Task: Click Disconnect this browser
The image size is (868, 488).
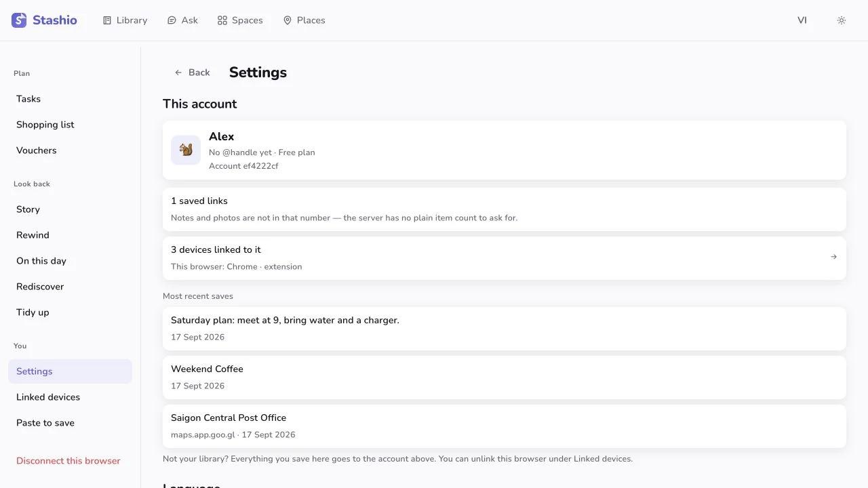Action: tap(68, 461)
